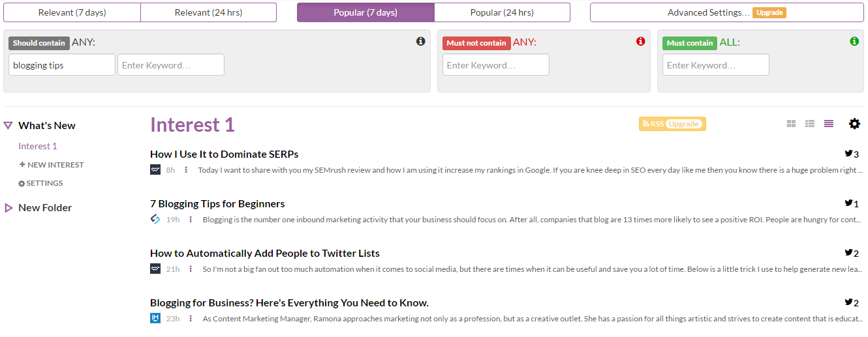Expand the New Folder triangle
This screenshot has height=337, width=868.
8,208
